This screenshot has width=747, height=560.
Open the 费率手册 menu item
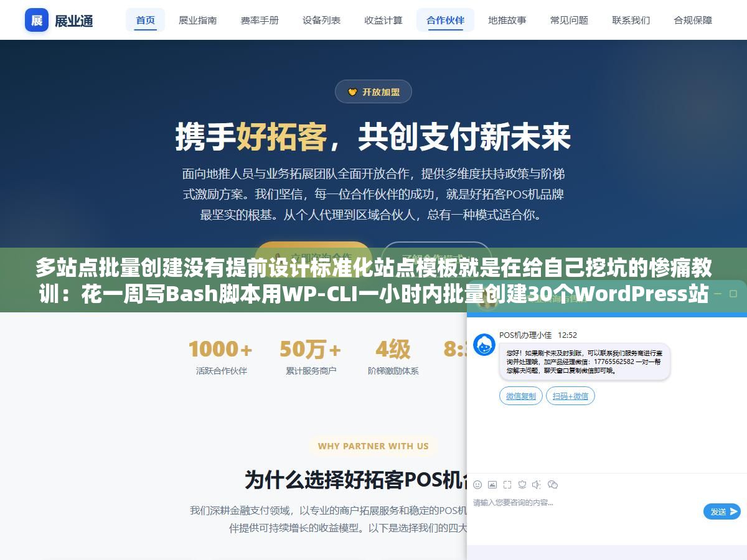[x=260, y=20]
